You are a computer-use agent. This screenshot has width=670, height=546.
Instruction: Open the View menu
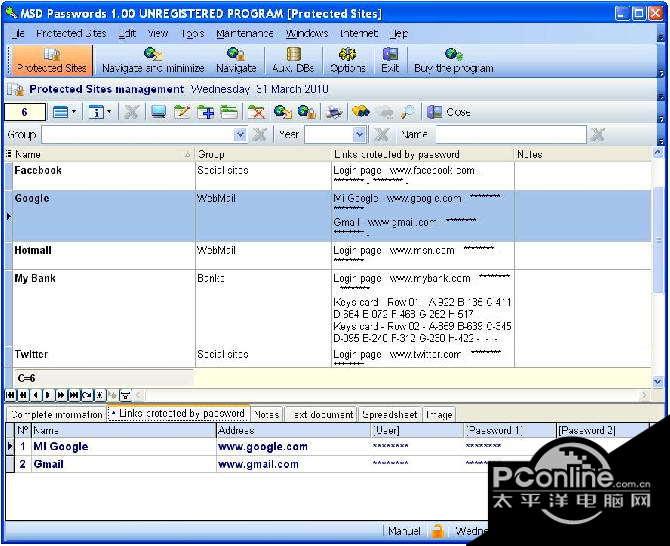[158, 33]
